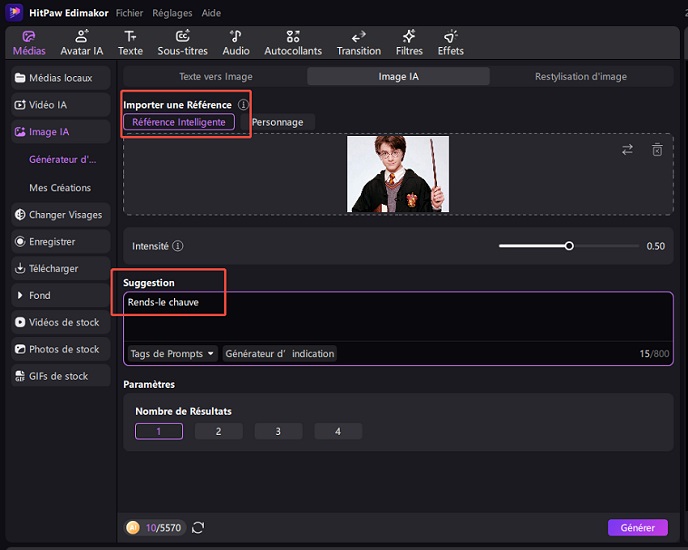Image resolution: width=688 pixels, height=550 pixels.
Task: Open the Audio panel
Action: (x=236, y=43)
